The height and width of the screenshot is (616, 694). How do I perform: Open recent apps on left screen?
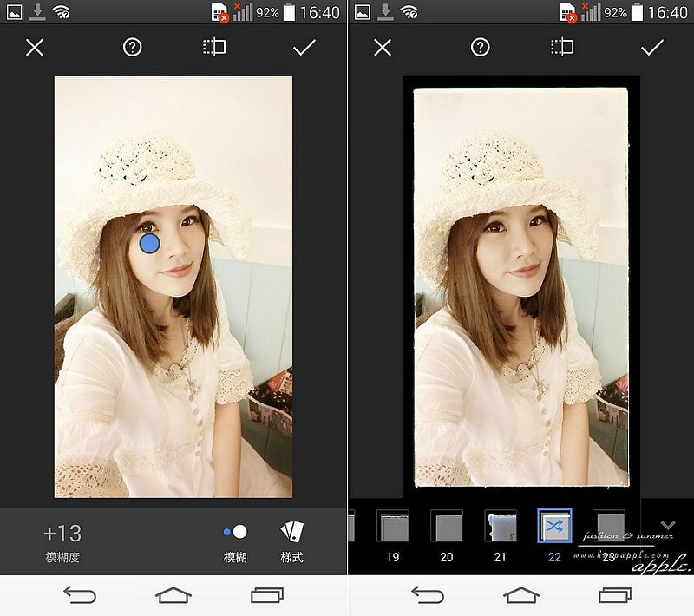[x=267, y=595]
